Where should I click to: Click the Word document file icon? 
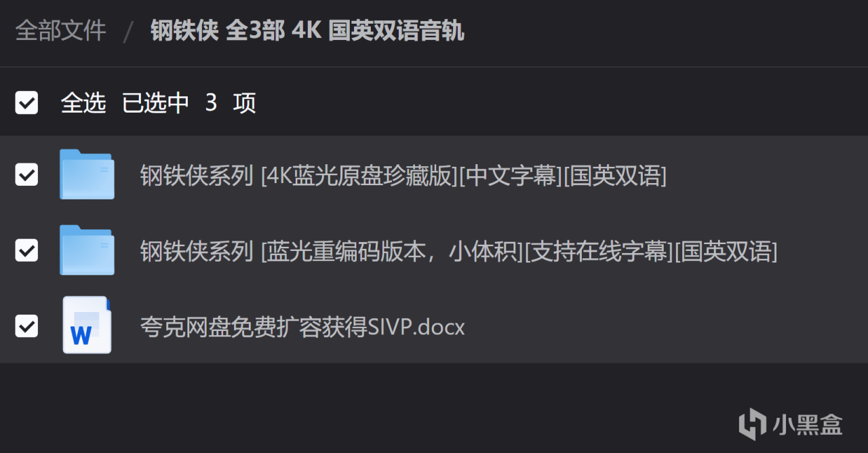pos(87,325)
